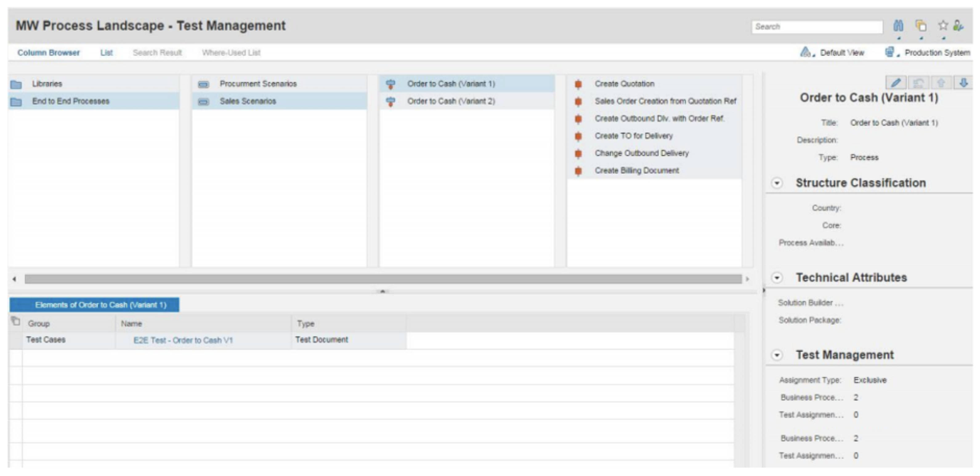Click the user settings icon with wrench

958,26
